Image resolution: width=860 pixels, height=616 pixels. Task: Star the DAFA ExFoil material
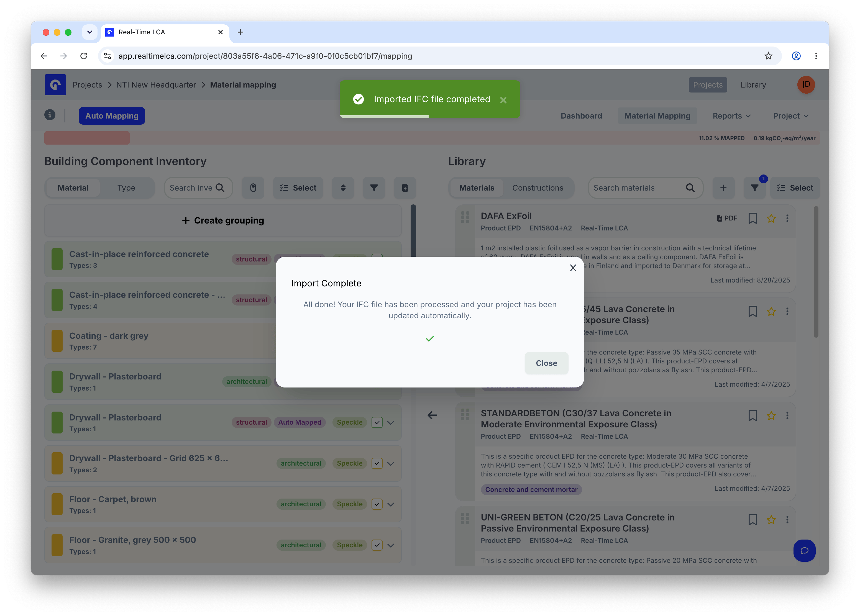771,218
